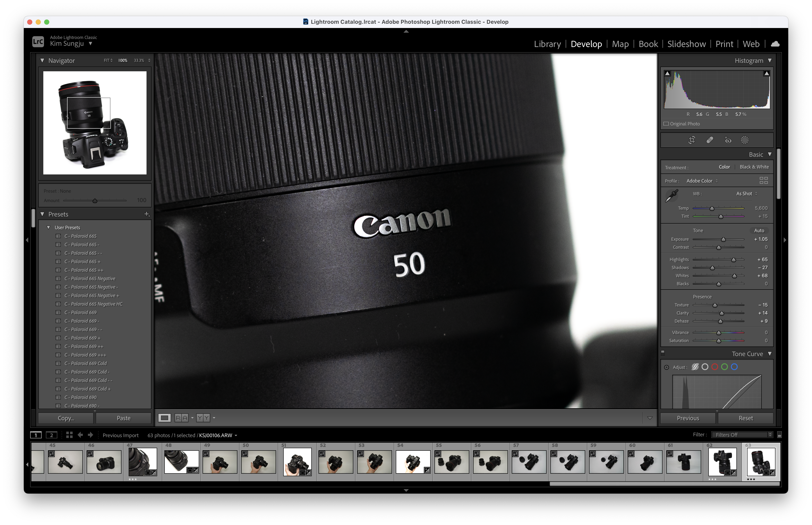The height and width of the screenshot is (525, 812).
Task: Open the Print module
Action: [x=724, y=44]
